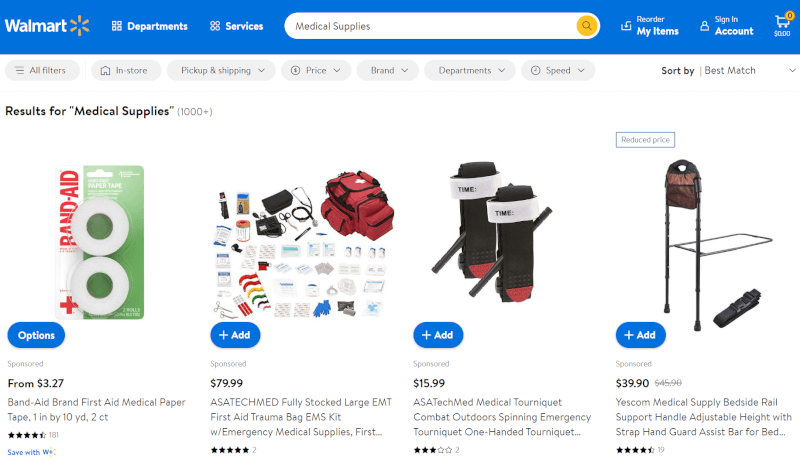The width and height of the screenshot is (800, 459).
Task: Open Departments grid menu
Action: [x=149, y=26]
